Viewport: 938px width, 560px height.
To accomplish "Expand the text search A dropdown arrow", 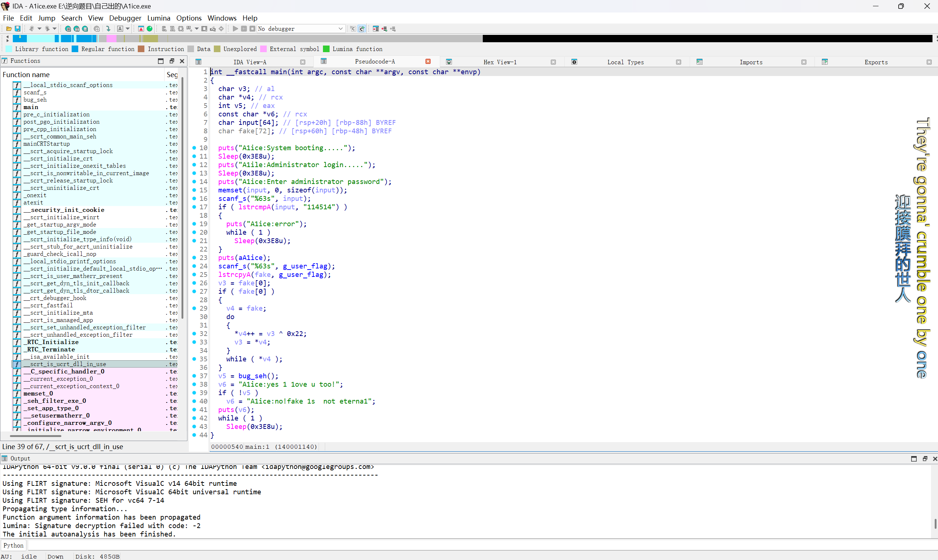I will click(x=127, y=29).
